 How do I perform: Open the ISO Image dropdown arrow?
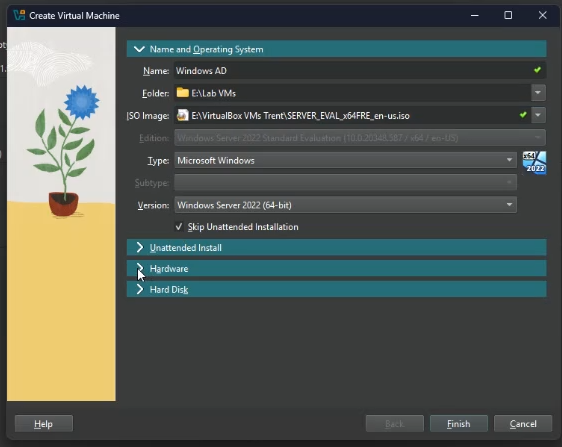coord(538,115)
